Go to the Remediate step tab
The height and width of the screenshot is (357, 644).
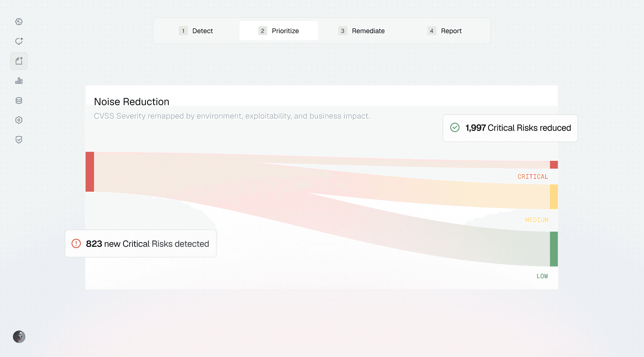coord(361,31)
